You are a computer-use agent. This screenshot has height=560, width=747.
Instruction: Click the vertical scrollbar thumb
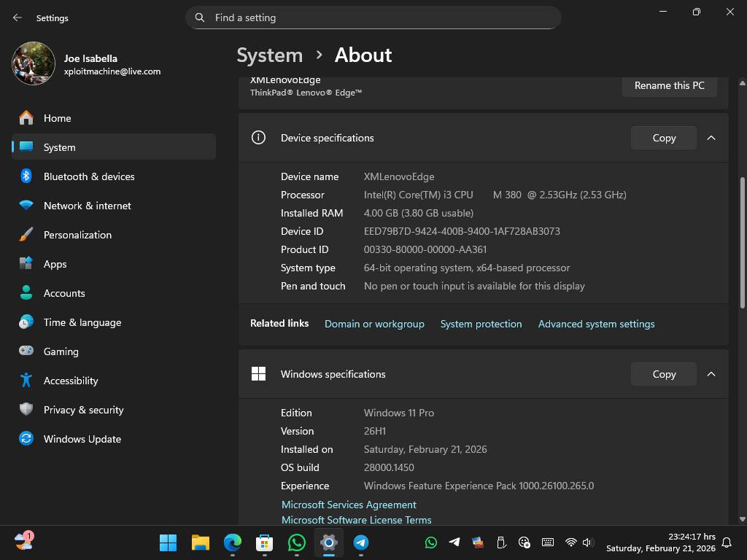pos(742,242)
